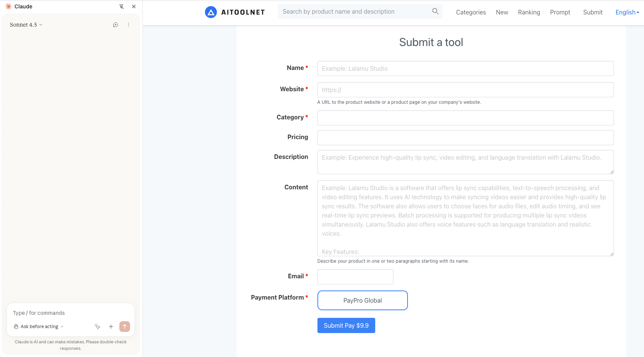Click the AIToolNet triangle logo
644x357 pixels.
[211, 12]
